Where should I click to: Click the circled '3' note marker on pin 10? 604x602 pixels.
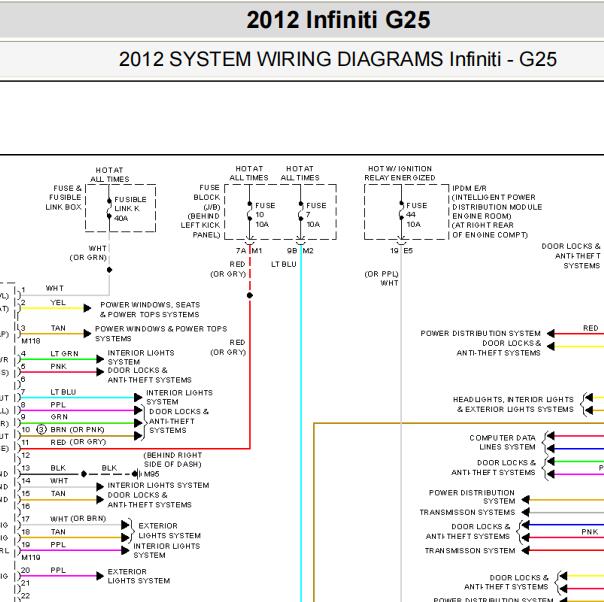[x=41, y=429]
